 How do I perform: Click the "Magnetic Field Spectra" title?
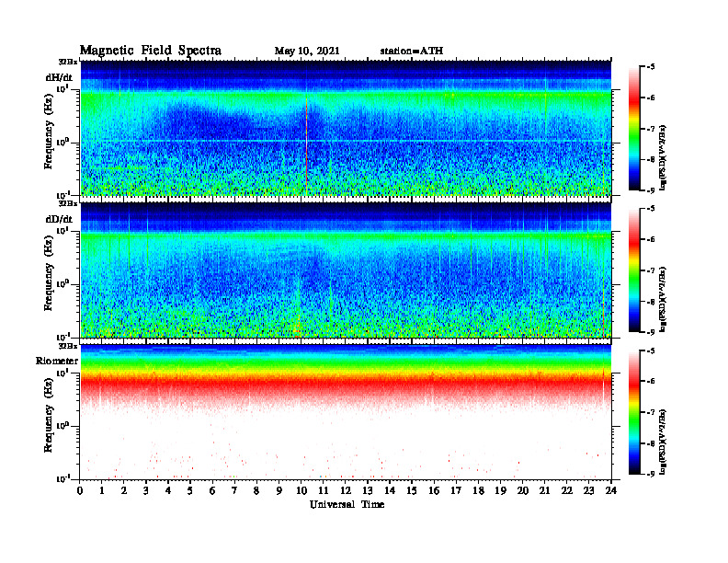(x=150, y=51)
